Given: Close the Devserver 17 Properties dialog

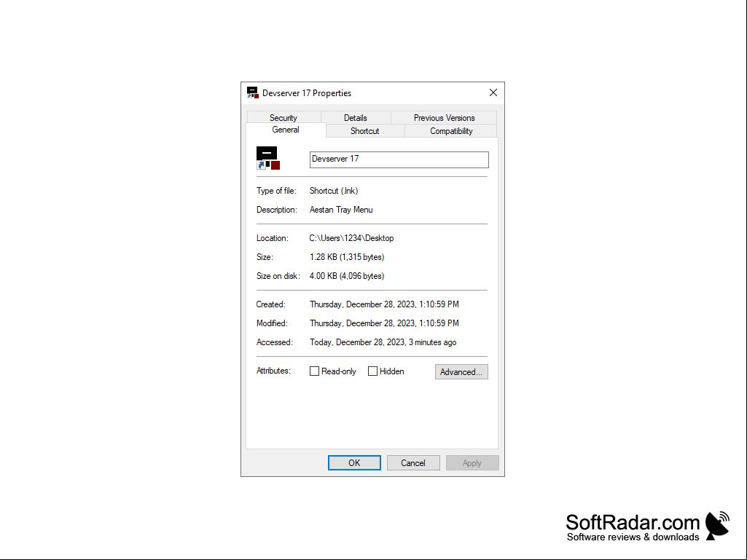Looking at the screenshot, I should pos(493,93).
